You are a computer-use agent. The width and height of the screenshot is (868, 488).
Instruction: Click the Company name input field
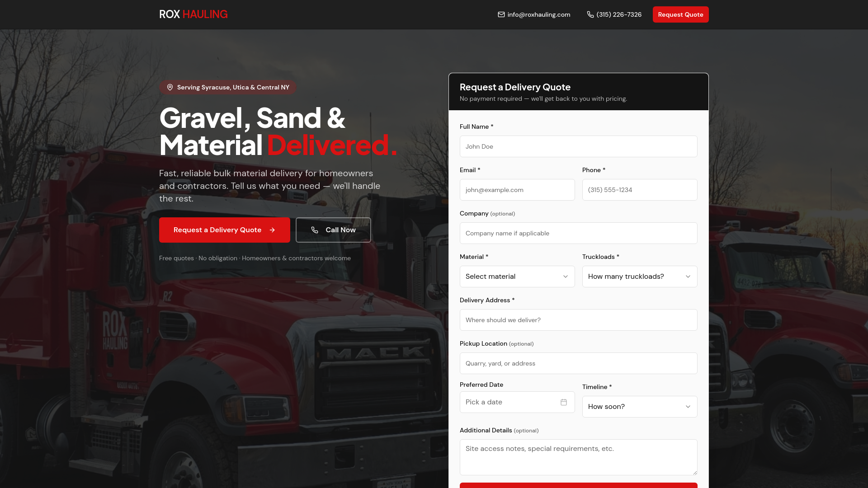point(579,233)
